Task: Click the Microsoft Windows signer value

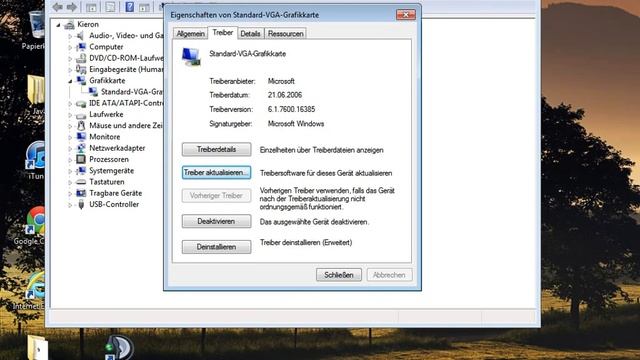Action: coord(296,124)
